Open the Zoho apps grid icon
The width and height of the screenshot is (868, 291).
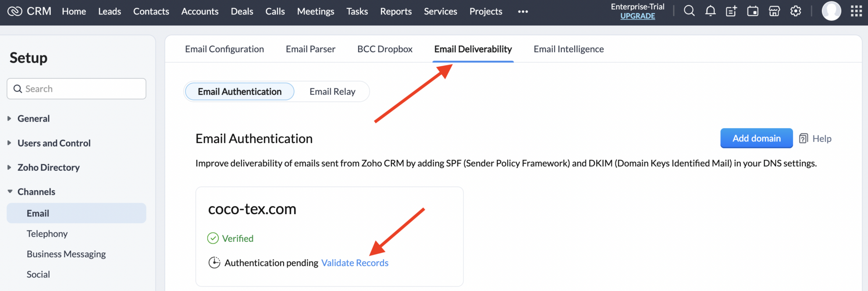855,11
